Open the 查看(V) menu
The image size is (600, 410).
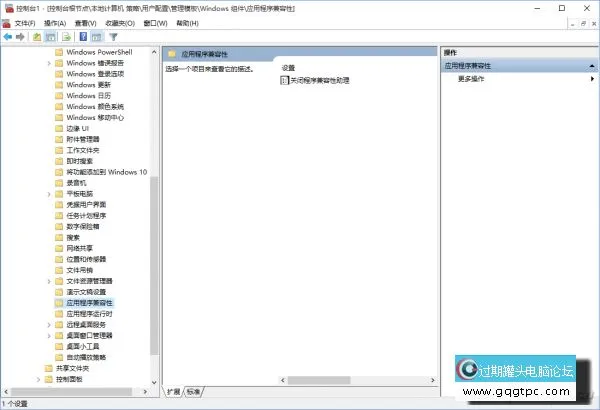click(x=86, y=23)
